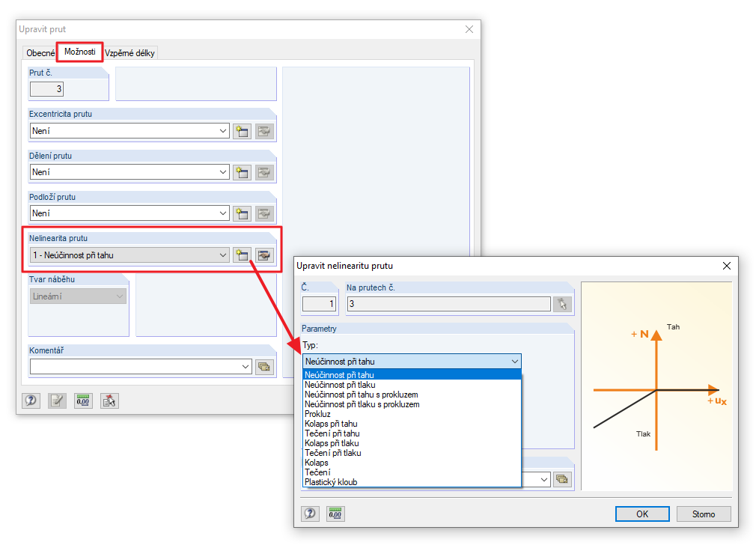
Task: Choose the Tečení option
Action: [412, 472]
